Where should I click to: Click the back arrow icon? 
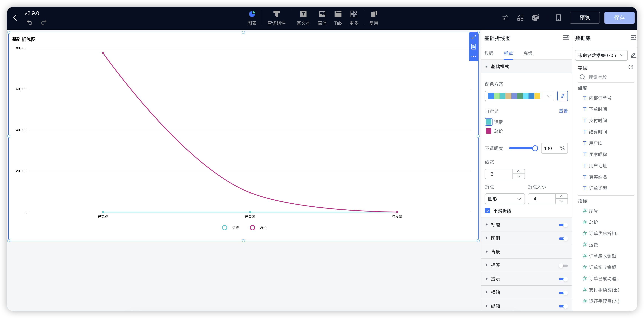tap(15, 18)
